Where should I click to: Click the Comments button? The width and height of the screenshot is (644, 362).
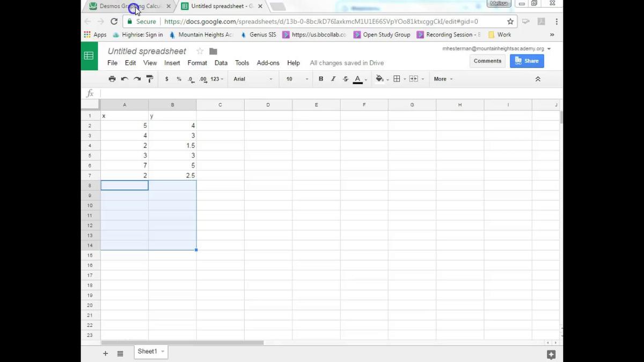(x=487, y=61)
